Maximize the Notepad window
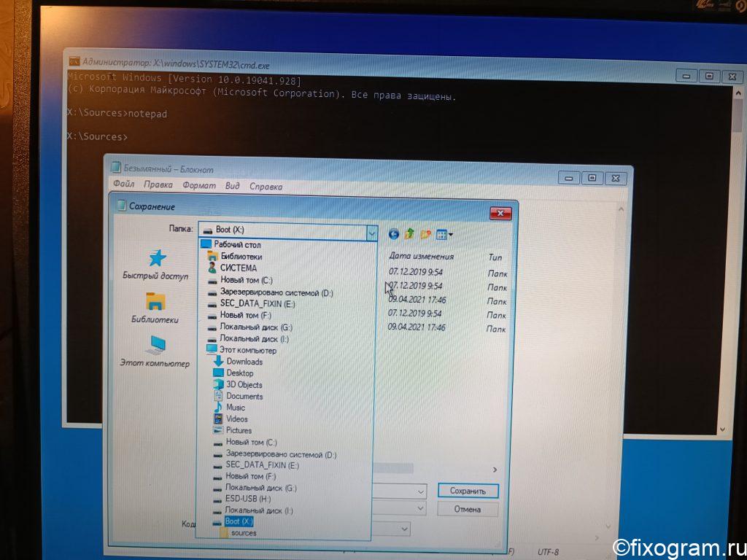 [592, 178]
